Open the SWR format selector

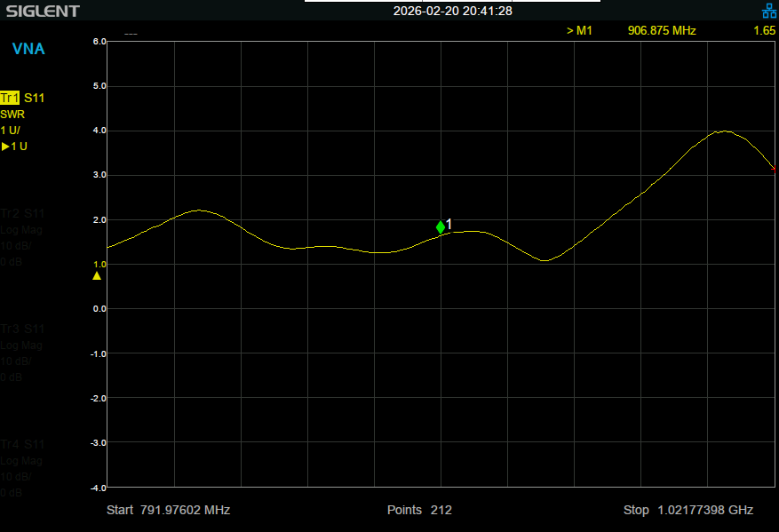pyautogui.click(x=13, y=114)
